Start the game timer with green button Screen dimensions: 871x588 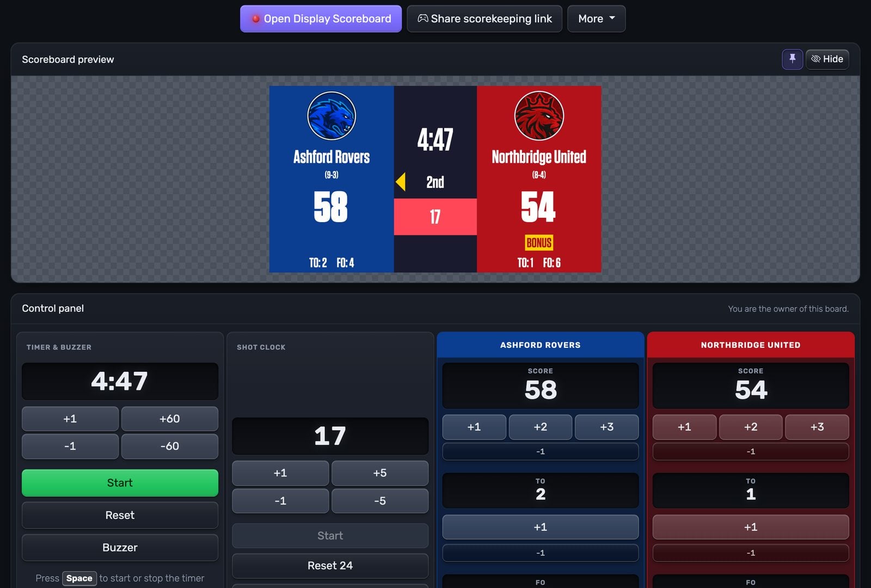click(x=120, y=483)
